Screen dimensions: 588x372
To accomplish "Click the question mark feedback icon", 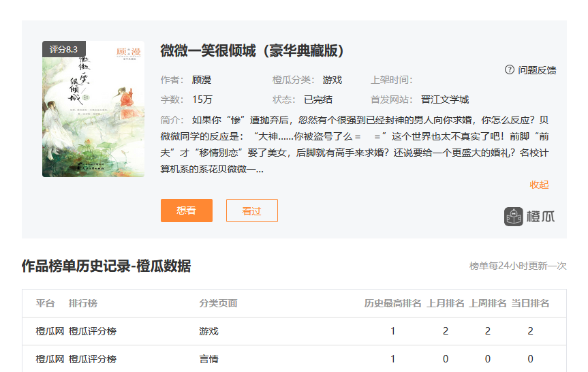I will (509, 69).
